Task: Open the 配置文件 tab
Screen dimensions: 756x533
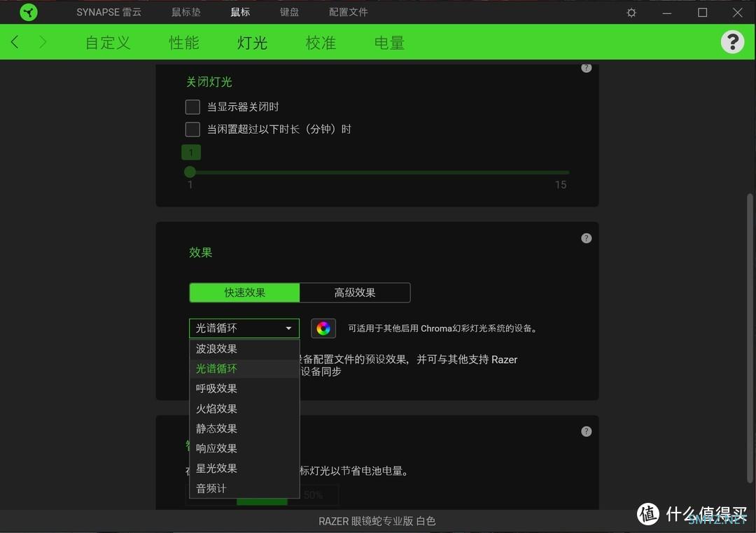Action: tap(348, 12)
